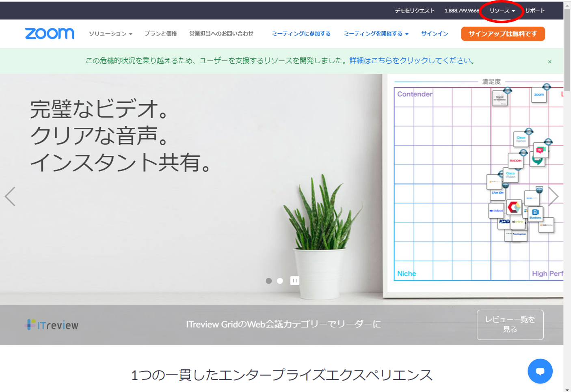Image resolution: width=571 pixels, height=392 pixels.
Task: Pause the carousel slideshow
Action: pos(295,280)
